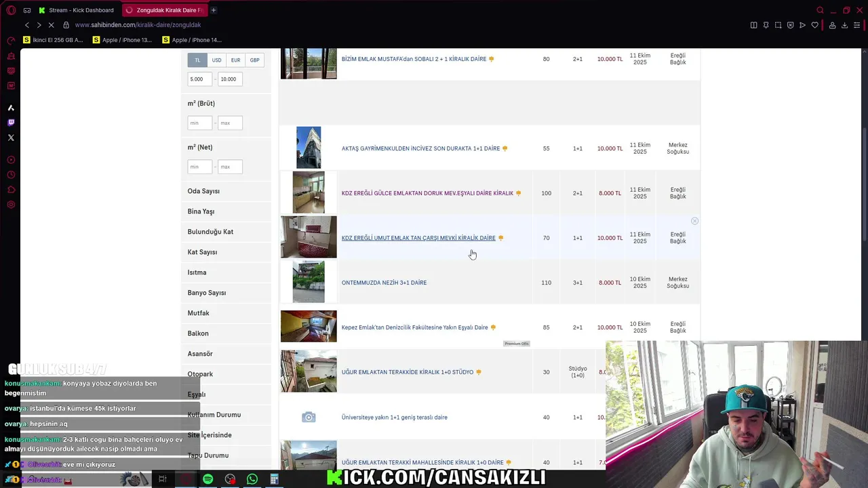Open Task View in the taskbar
This screenshot has height=488, width=868.
click(163, 479)
